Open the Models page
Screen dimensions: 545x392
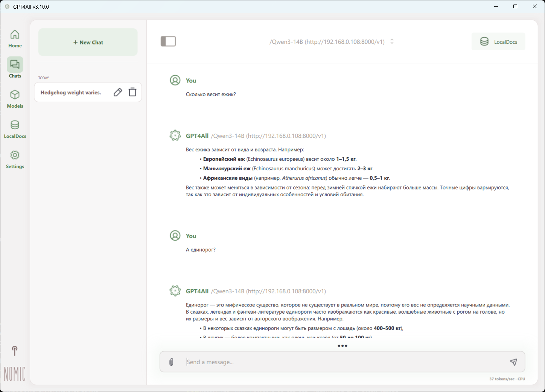pyautogui.click(x=15, y=99)
